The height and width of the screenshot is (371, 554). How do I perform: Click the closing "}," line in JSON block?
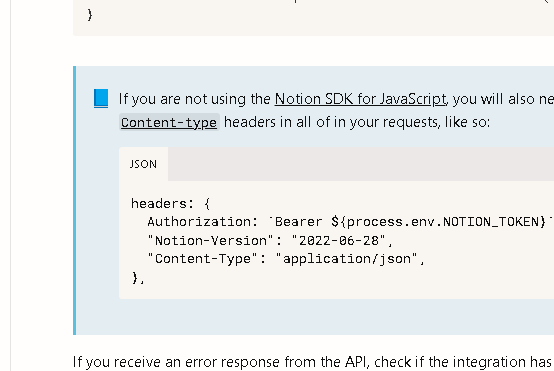pyautogui.click(x=138, y=278)
